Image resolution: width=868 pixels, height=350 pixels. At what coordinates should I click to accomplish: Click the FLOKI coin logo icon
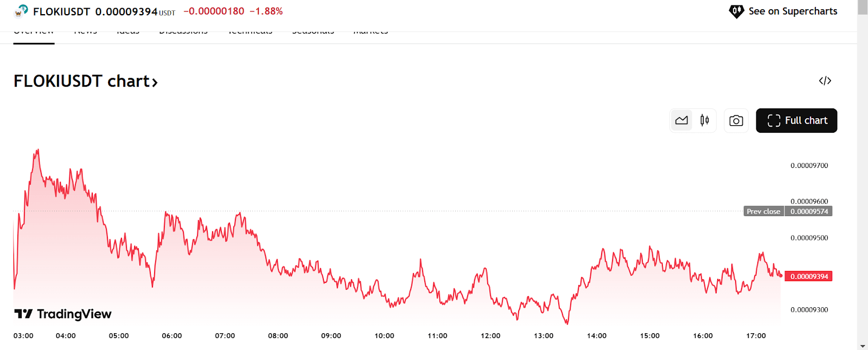pyautogui.click(x=21, y=11)
